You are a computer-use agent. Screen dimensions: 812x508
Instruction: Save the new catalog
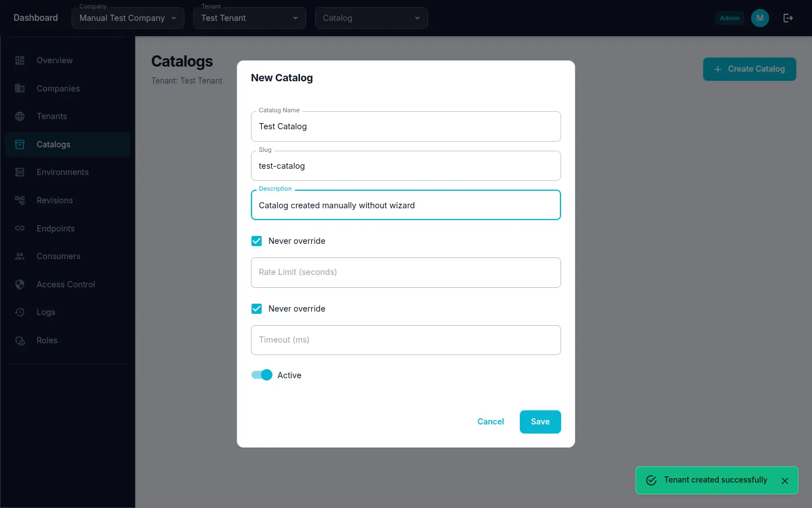point(540,422)
